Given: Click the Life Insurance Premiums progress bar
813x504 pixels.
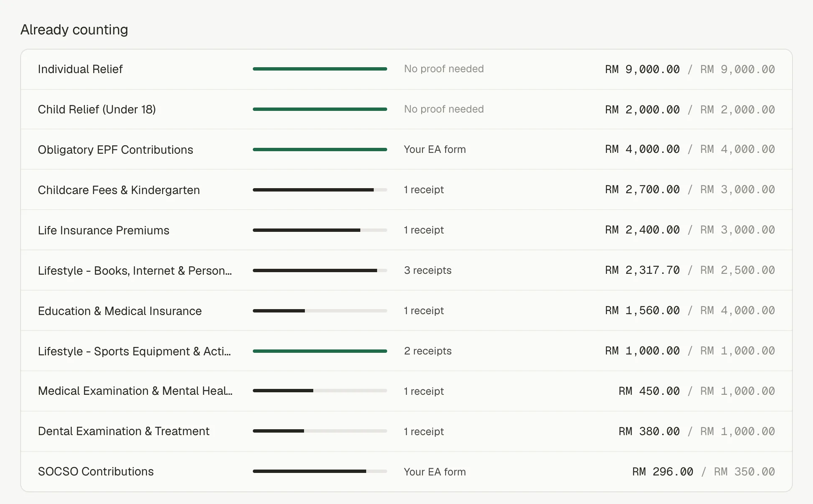Looking at the screenshot, I should [x=320, y=230].
